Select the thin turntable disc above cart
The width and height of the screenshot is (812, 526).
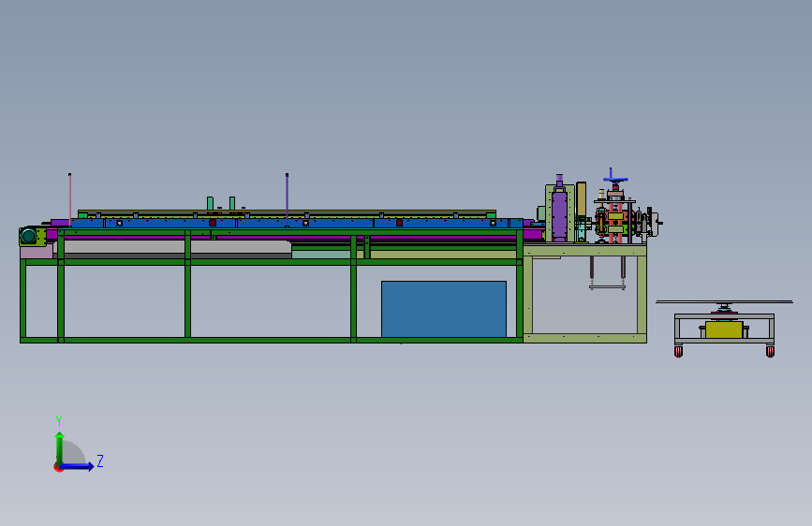[x=724, y=301]
